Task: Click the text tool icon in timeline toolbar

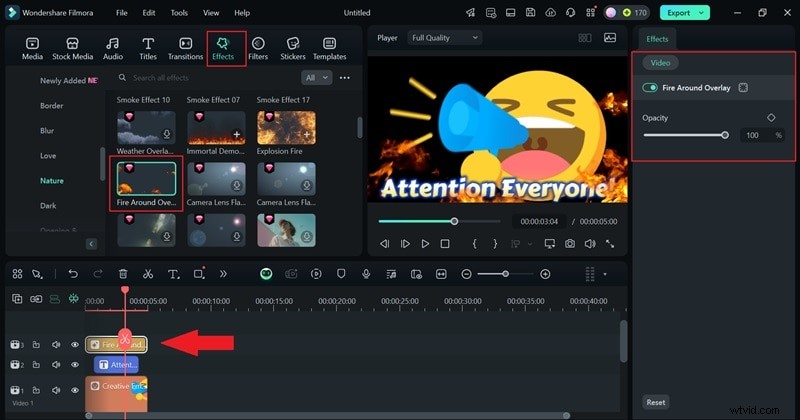Action: pyautogui.click(x=173, y=274)
